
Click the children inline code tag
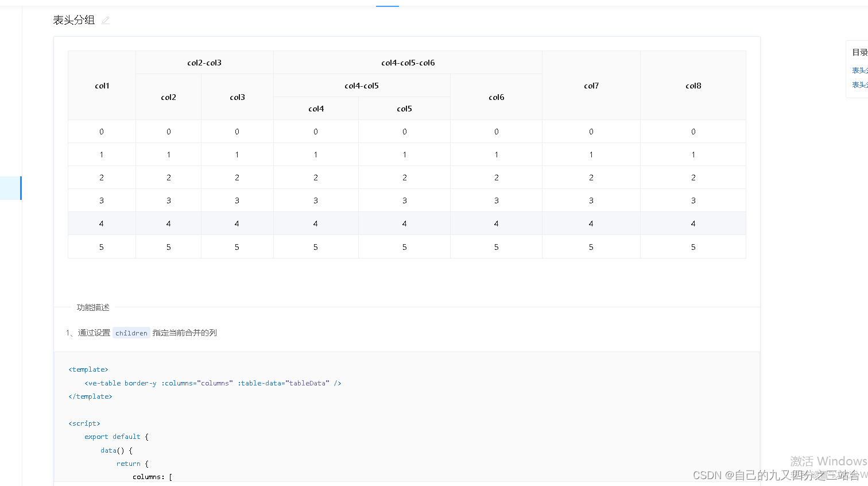131,333
